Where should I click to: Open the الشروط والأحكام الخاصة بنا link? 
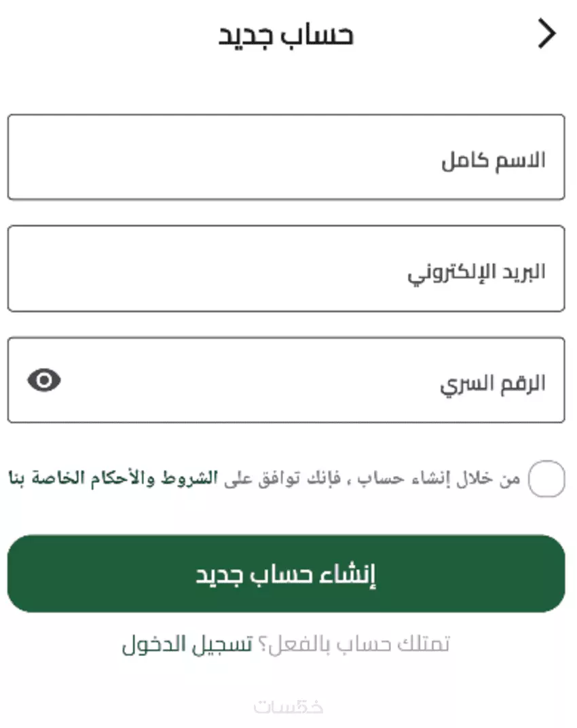coord(112,478)
